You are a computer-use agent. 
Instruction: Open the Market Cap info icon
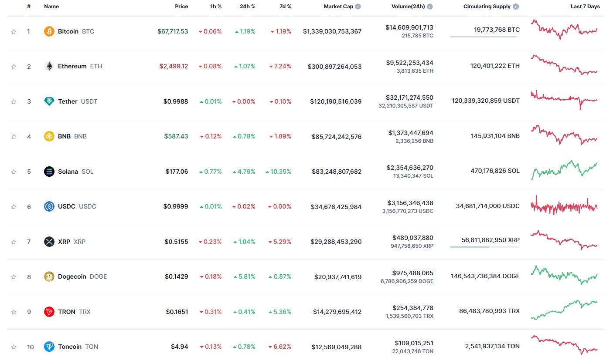point(358,7)
